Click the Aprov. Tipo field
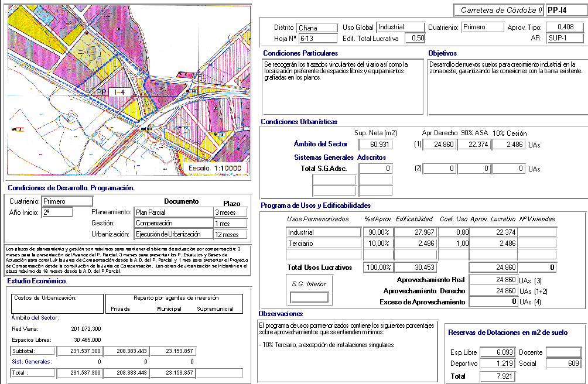The image size is (588, 384). pos(565,27)
